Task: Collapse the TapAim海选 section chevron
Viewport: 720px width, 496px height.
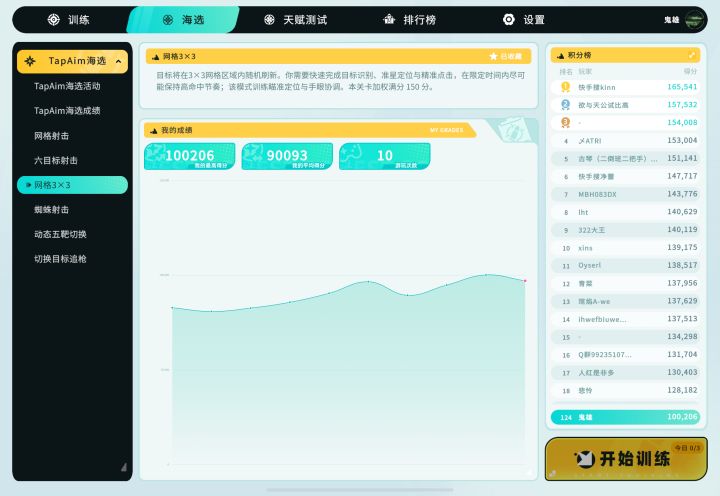Action: click(x=118, y=61)
